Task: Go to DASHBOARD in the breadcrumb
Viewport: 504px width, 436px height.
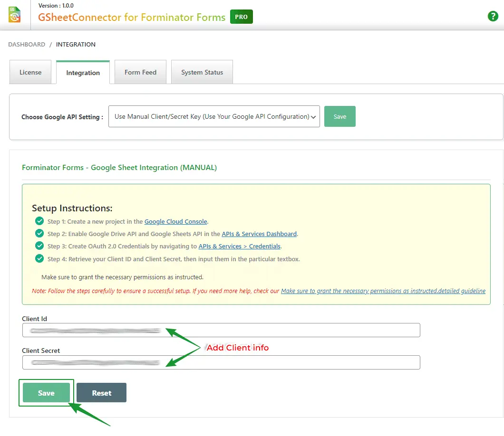Action: tap(27, 44)
